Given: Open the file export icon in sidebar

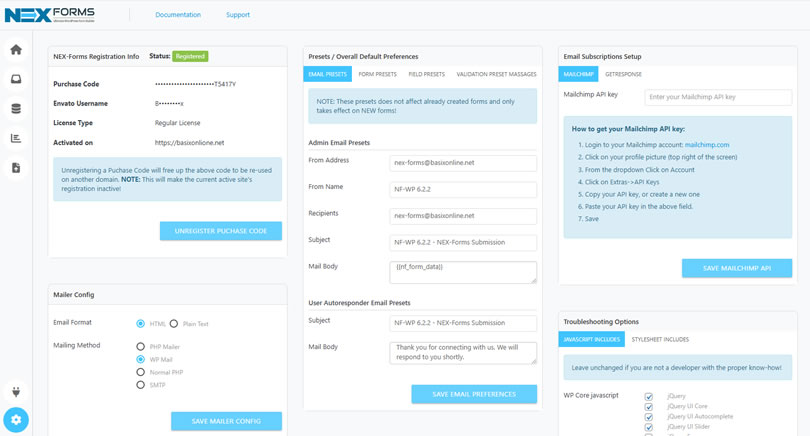Looking at the screenshot, I should (16, 168).
